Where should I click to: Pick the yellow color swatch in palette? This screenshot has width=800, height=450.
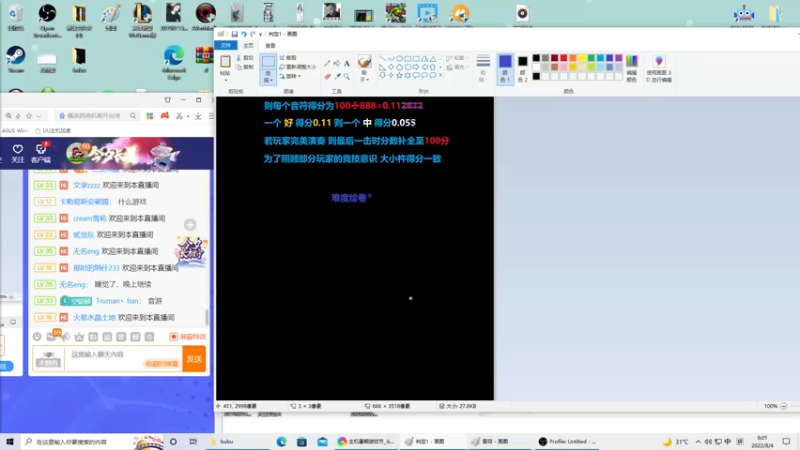582,58
